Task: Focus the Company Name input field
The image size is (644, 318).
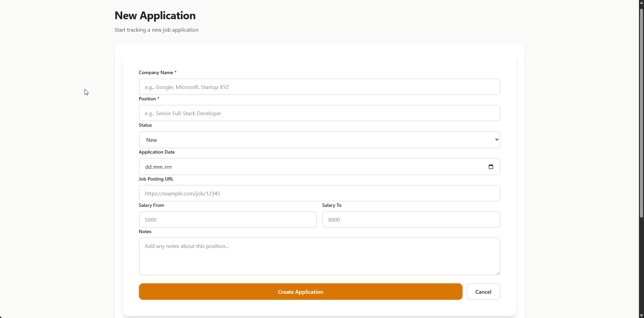Action: [319, 87]
